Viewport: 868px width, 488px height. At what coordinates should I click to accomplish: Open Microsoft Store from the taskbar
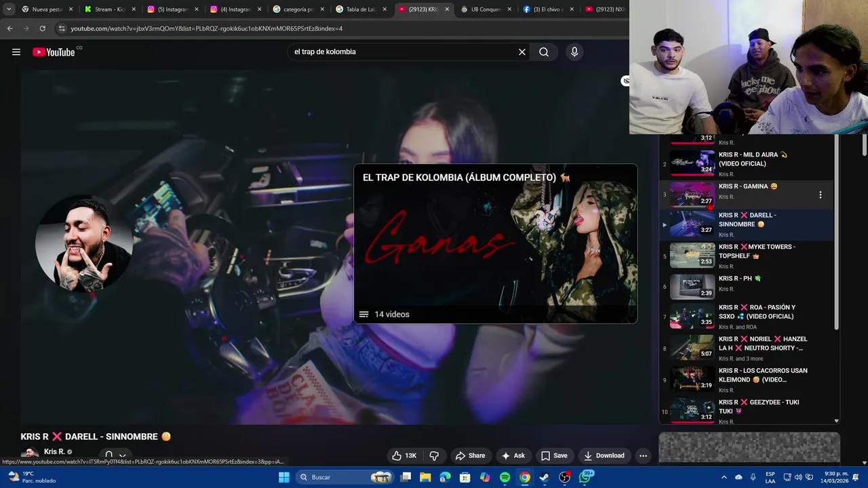465,477
